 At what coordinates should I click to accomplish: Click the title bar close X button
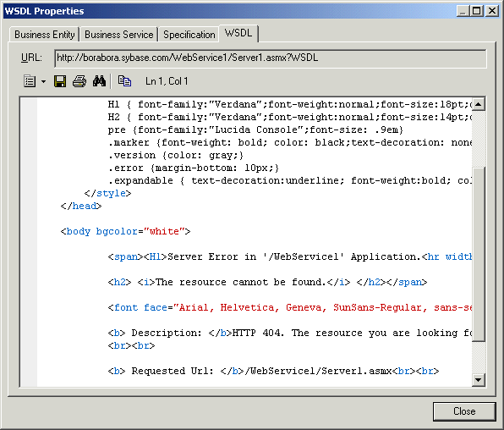coord(492,11)
